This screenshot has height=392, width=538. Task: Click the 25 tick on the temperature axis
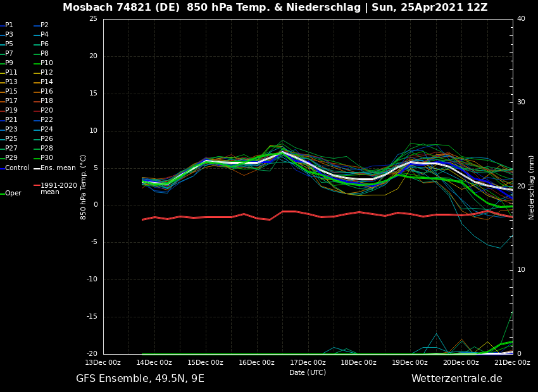pos(93,19)
